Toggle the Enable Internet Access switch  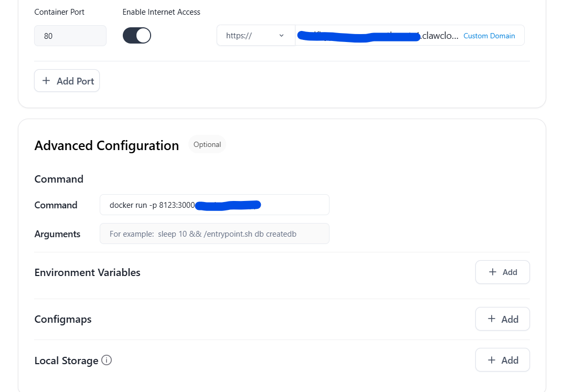point(137,36)
